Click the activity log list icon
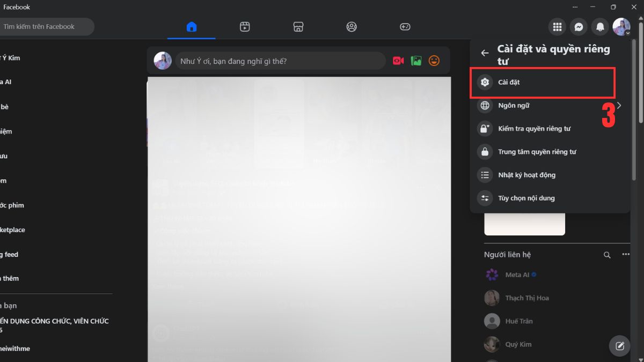Viewport: 644px width, 362px height. pyautogui.click(x=485, y=175)
